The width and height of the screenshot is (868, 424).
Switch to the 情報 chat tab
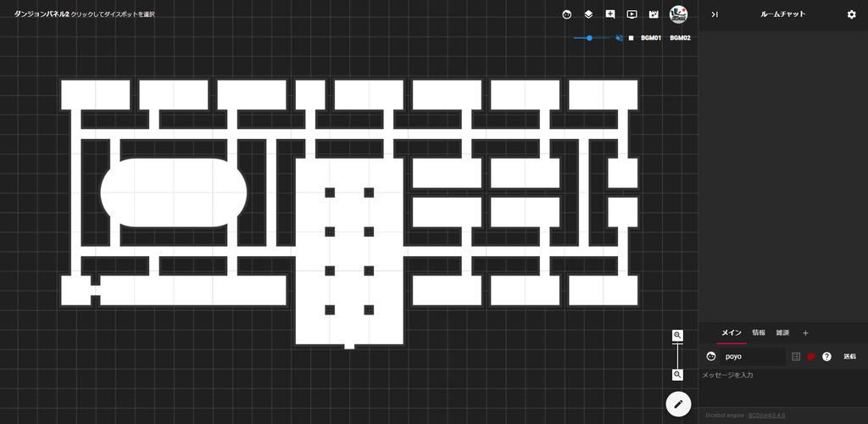759,332
